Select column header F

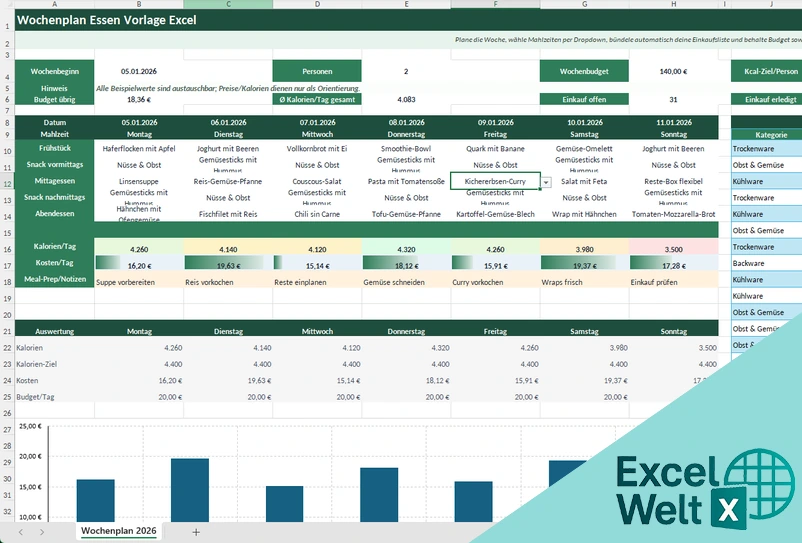tap(495, 4)
